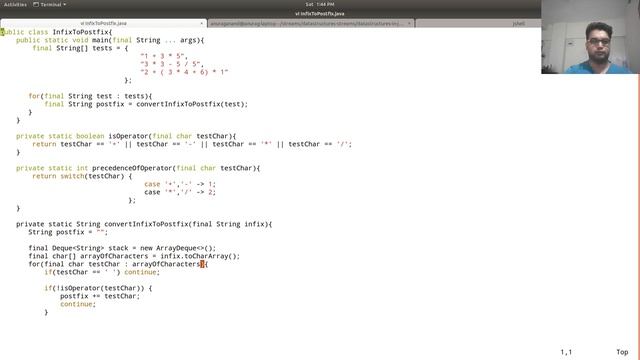Open the clock and calendar in top bar
The image size is (640, 360).
pos(320,4)
